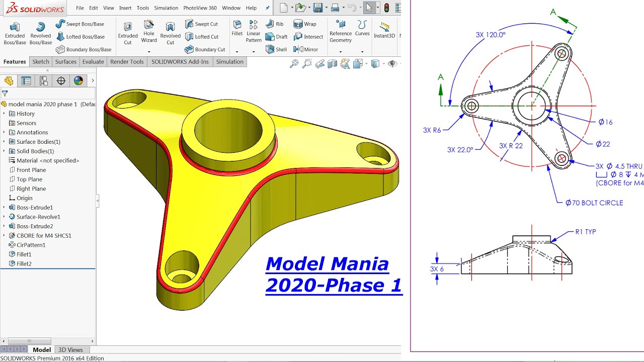Viewport: 644px width, 362px height.
Task: Switch to the Surfaces tab
Action: tap(66, 62)
